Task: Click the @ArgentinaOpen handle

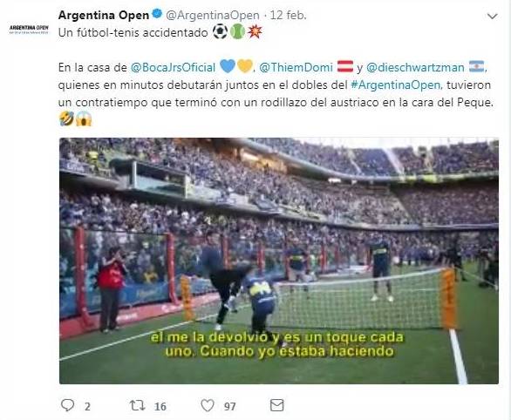Action: [x=213, y=16]
